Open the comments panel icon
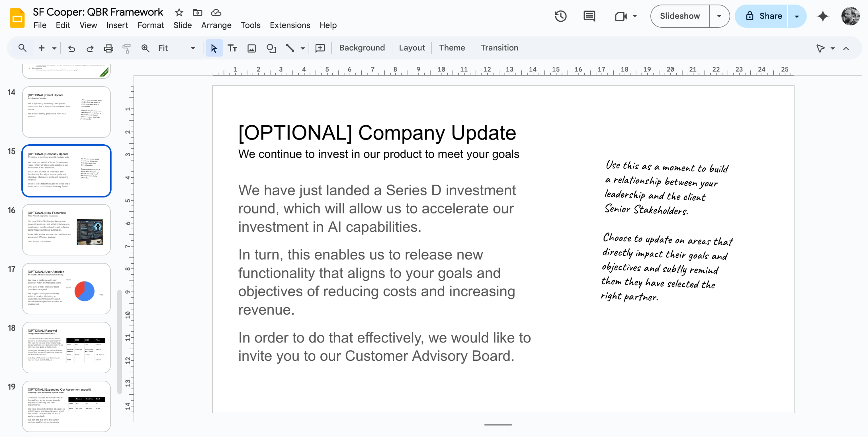This screenshot has width=868, height=437. point(589,16)
